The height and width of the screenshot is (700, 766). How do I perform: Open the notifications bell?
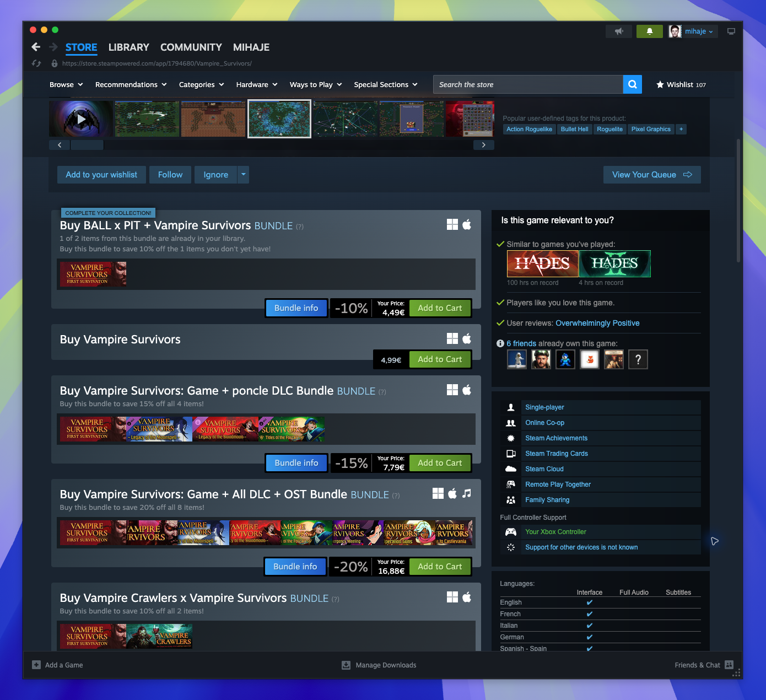click(x=650, y=31)
